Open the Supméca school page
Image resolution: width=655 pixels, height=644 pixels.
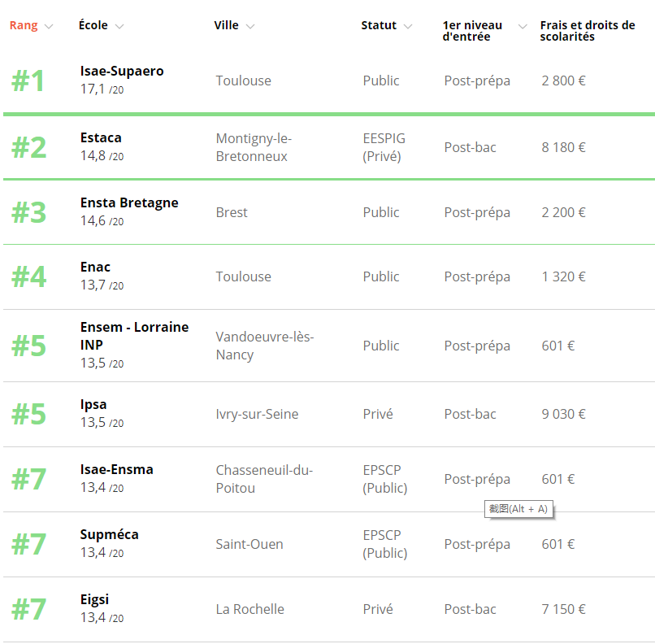coord(109,534)
